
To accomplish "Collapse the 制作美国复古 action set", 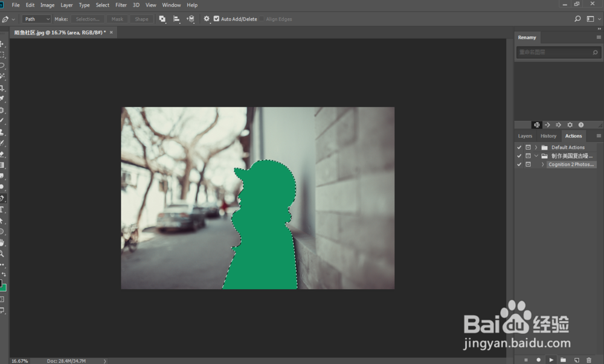I will [536, 156].
